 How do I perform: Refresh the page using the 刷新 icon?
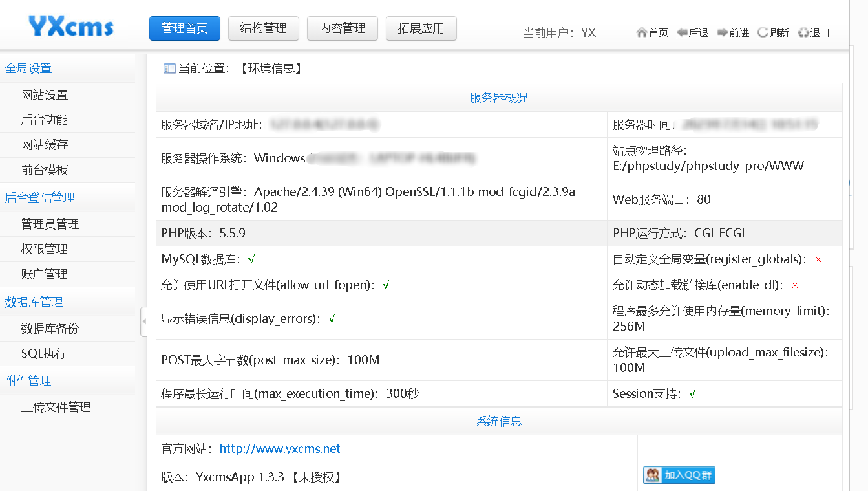763,32
